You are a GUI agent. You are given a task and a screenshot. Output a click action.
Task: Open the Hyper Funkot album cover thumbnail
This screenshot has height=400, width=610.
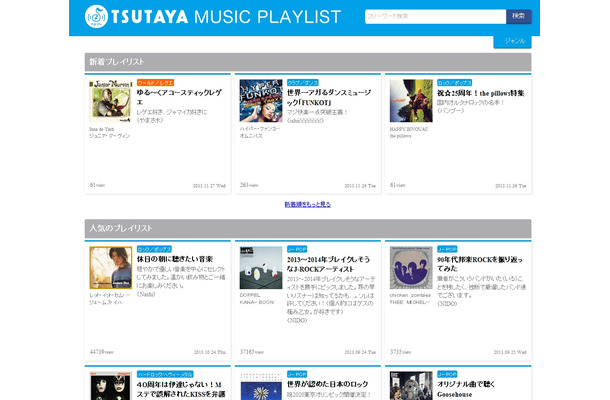[x=261, y=101]
